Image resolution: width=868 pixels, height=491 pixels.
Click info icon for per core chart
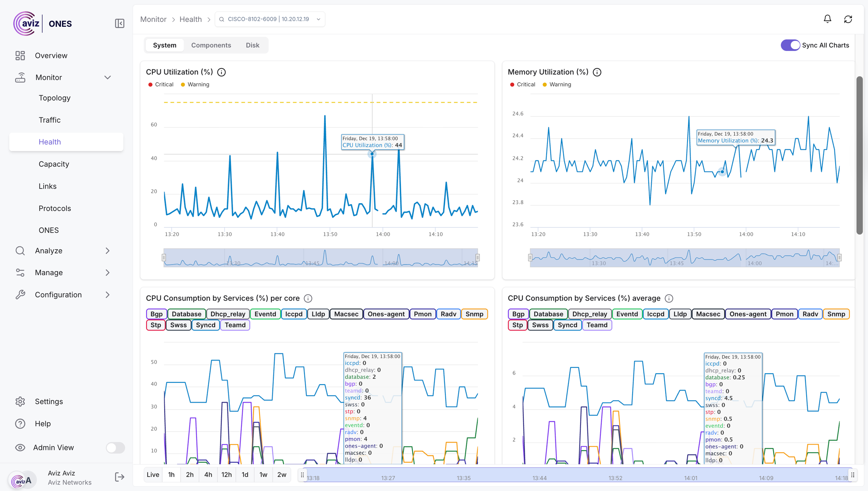click(308, 298)
